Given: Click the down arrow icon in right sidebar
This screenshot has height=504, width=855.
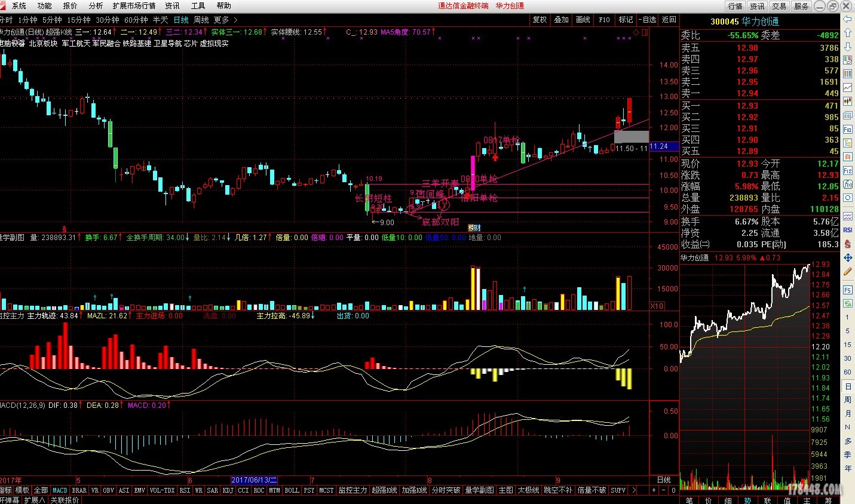Looking at the screenshot, I should pos(847,47).
